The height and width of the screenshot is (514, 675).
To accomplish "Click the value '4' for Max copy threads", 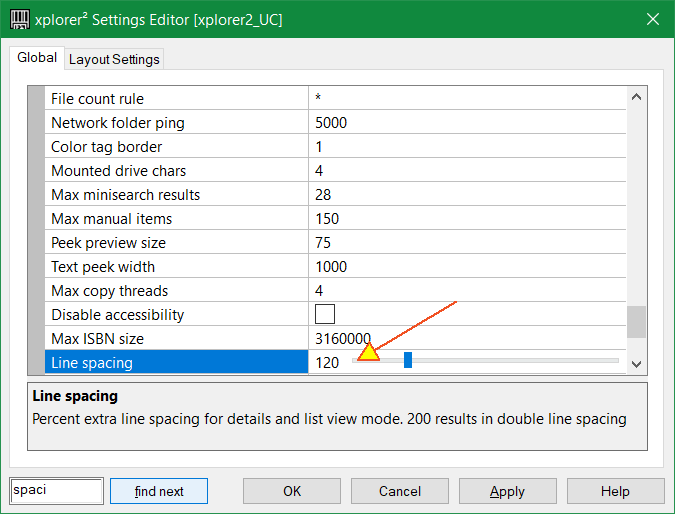I will pyautogui.click(x=319, y=291).
